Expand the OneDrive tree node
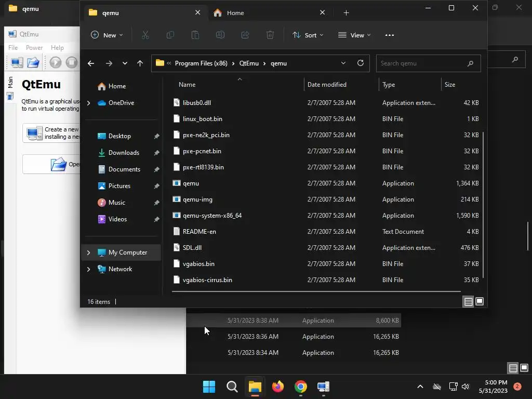Image resolution: width=532 pixels, height=399 pixels. 88,103
